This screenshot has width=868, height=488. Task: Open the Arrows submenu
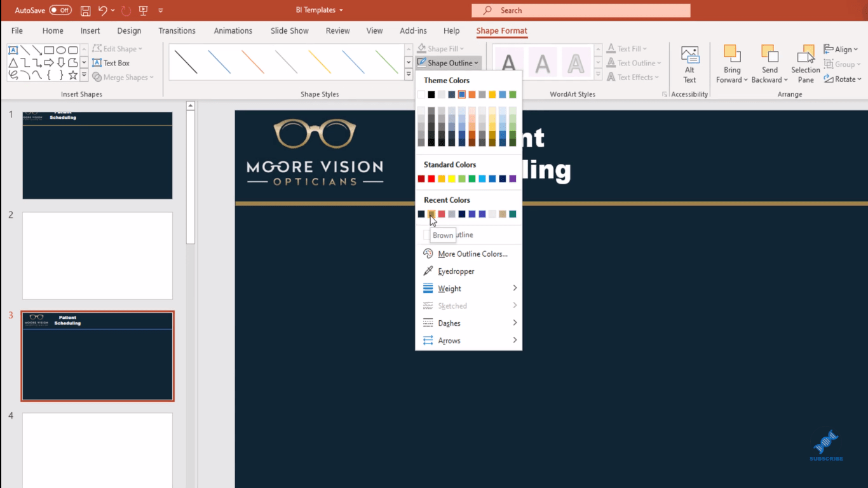click(x=469, y=341)
